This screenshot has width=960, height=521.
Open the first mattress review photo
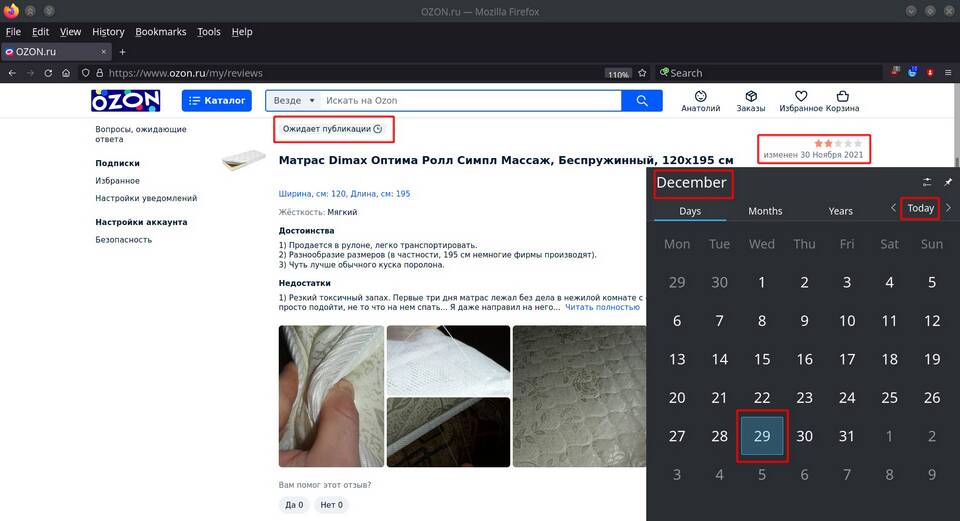point(329,396)
